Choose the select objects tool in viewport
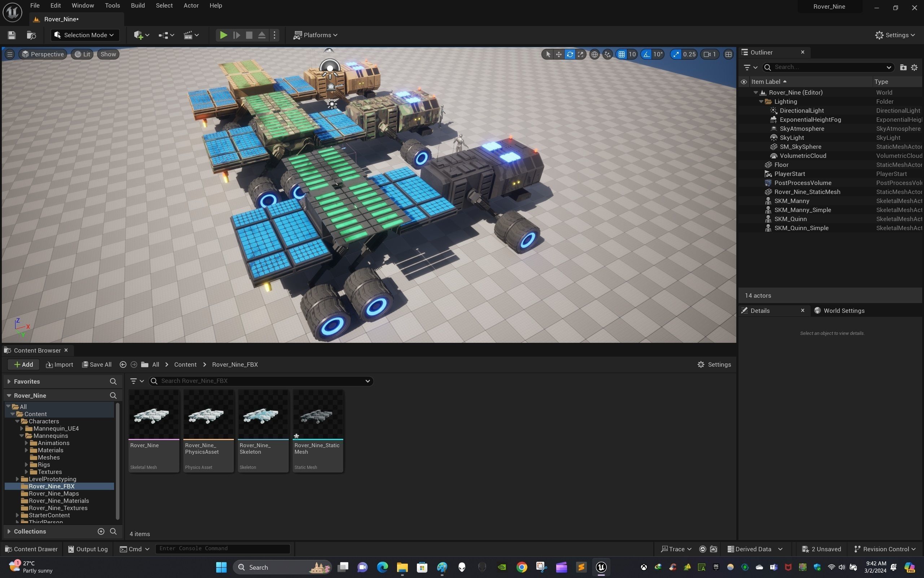The height and width of the screenshot is (578, 924). pos(548,54)
